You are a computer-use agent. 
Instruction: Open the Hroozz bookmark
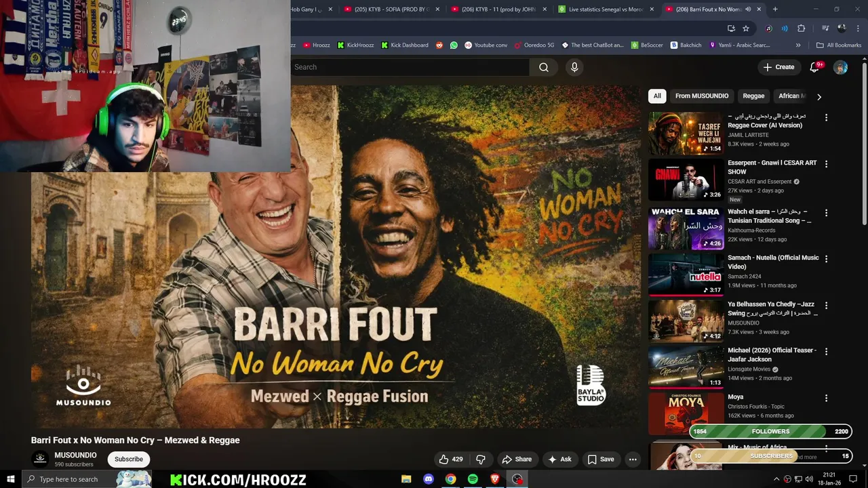click(x=316, y=45)
